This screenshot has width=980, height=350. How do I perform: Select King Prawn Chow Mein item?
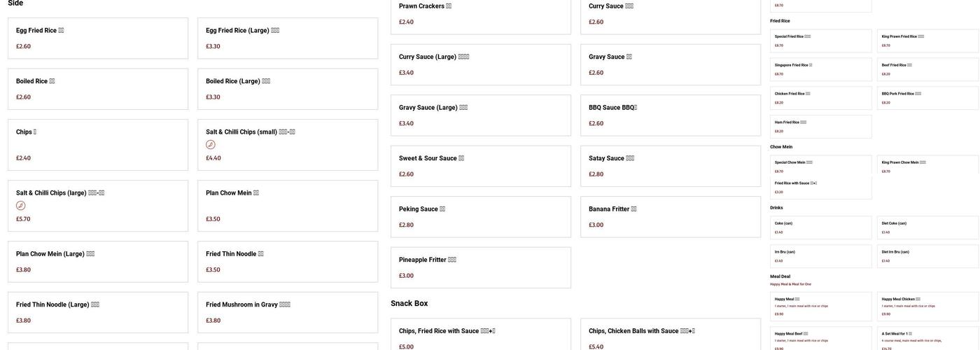pos(927,166)
